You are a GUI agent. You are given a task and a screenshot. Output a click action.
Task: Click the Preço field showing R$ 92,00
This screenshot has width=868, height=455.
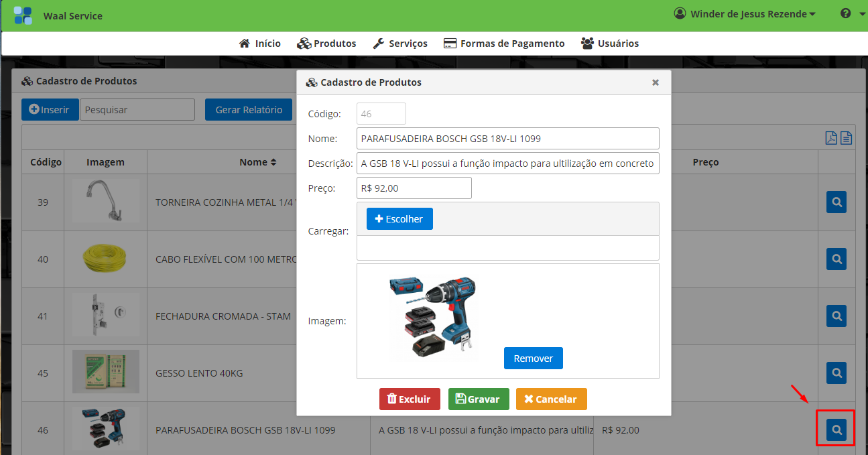pos(414,188)
